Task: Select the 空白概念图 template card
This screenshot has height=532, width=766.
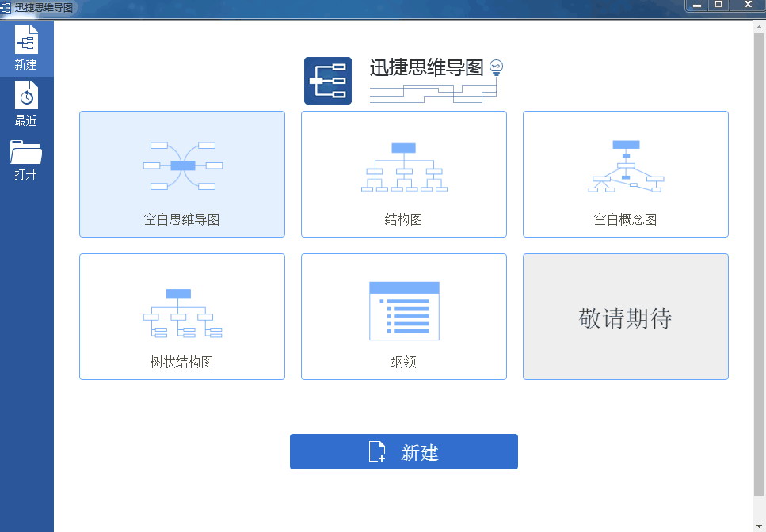Action: click(626, 174)
